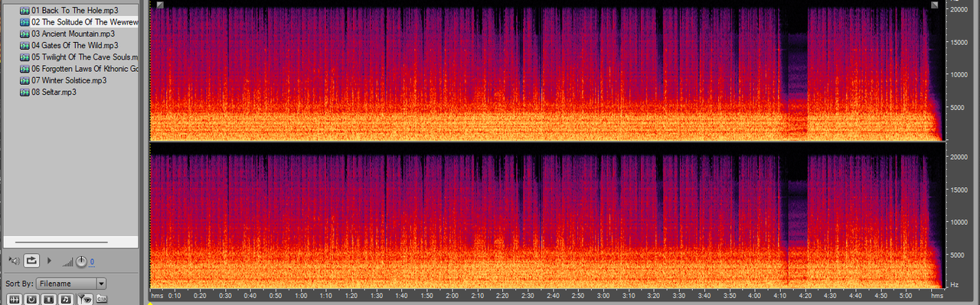
Task: Click the 1:00 mark on timeline ruler
Action: [301, 295]
